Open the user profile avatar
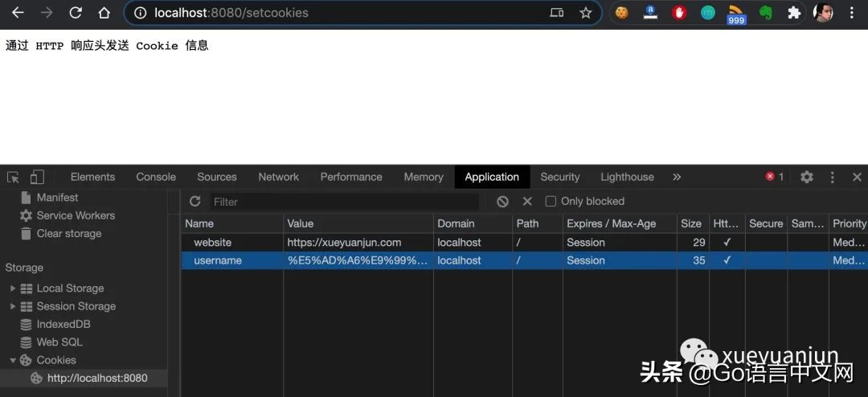Image resolution: width=868 pixels, height=397 pixels. pos(823,12)
